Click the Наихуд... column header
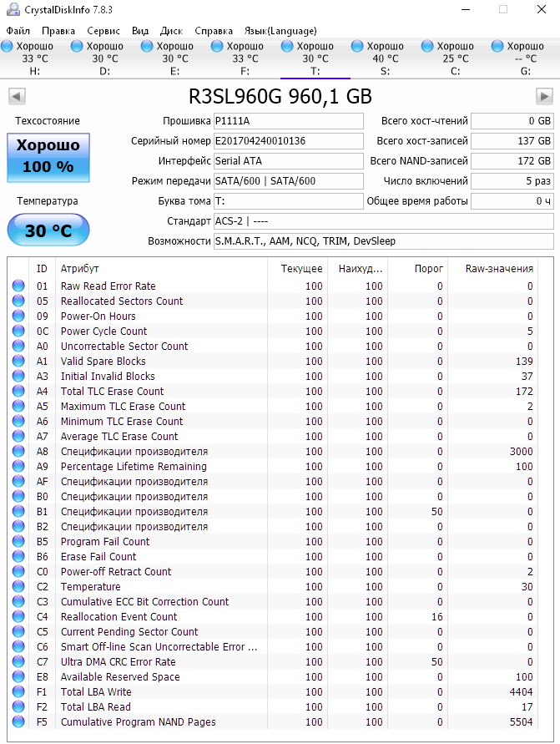Viewport: 560px width, 744px height. tap(358, 269)
